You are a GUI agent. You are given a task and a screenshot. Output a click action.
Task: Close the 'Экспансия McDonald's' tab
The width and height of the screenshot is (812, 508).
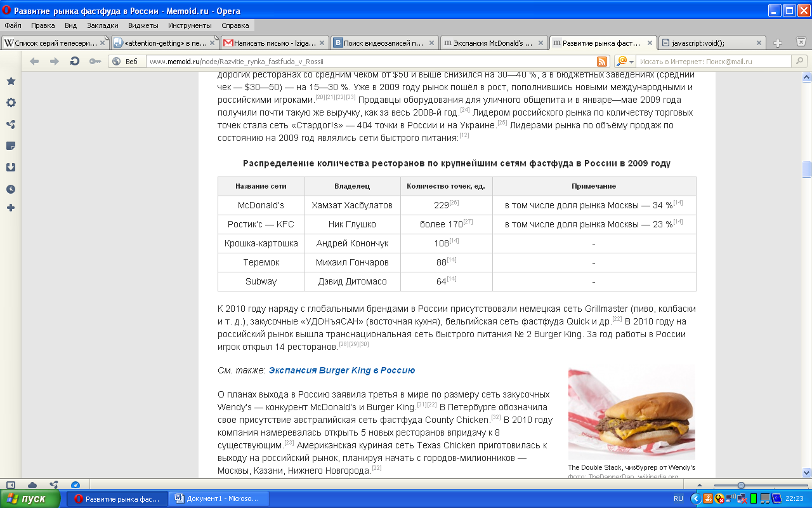pyautogui.click(x=540, y=43)
